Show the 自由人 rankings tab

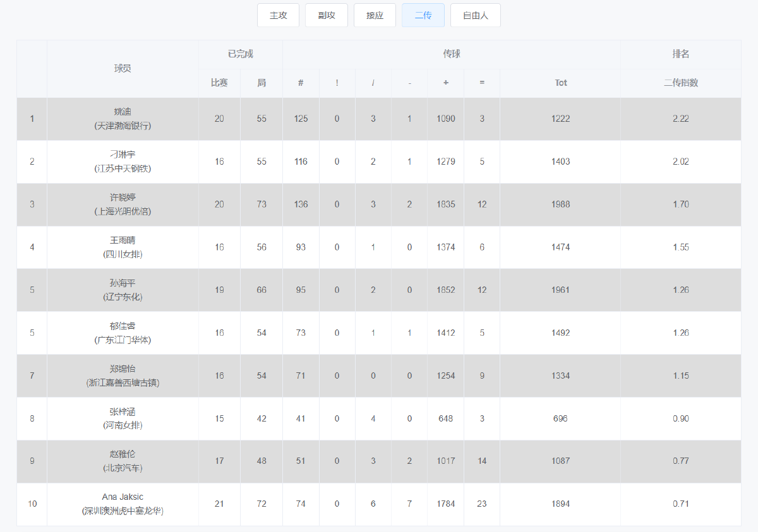(x=475, y=16)
